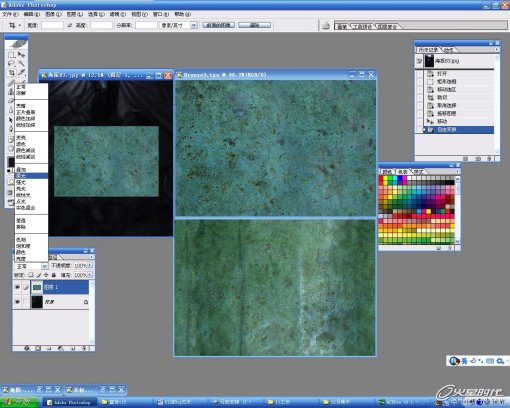Click the 图层 1 layer thumbnail
The height and width of the screenshot is (408, 510).
pyautogui.click(x=37, y=287)
